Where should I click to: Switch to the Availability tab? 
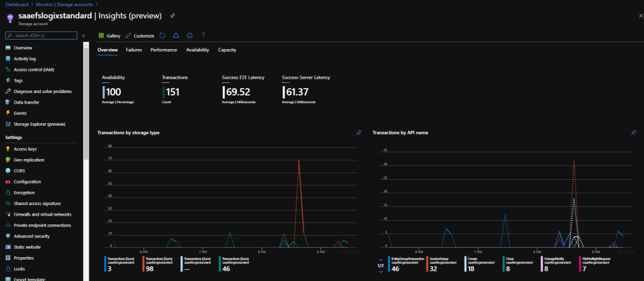(x=198, y=50)
